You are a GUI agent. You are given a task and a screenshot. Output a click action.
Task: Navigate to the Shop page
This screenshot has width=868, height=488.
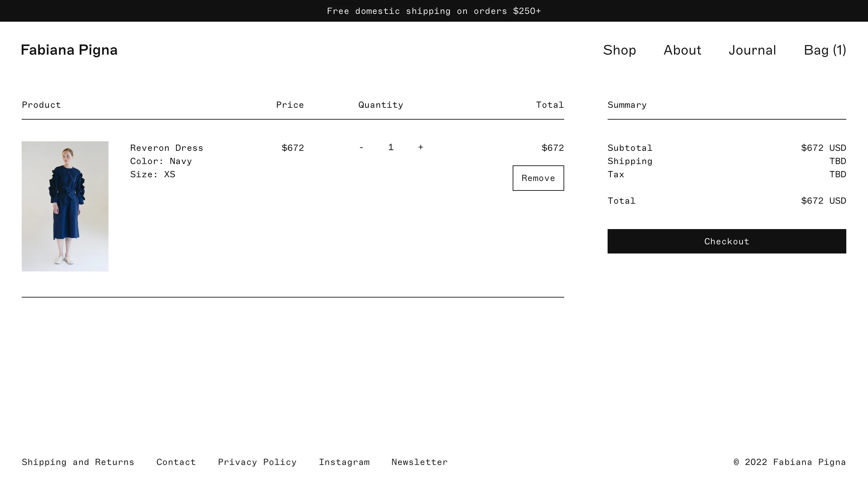coord(619,50)
